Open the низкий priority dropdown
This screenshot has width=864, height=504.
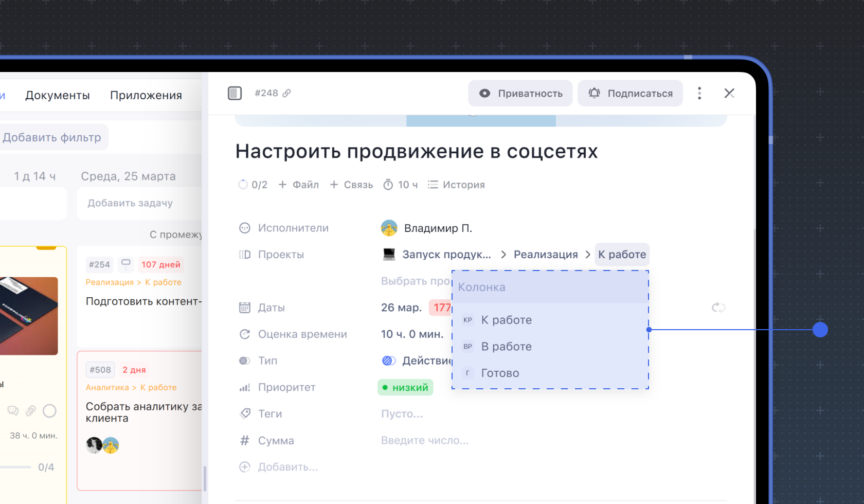click(x=405, y=387)
